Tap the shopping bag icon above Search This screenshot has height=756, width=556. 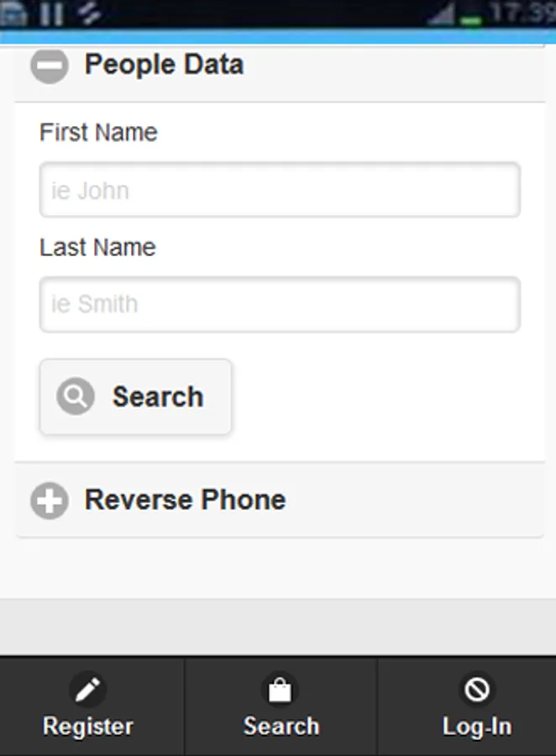[x=281, y=690]
